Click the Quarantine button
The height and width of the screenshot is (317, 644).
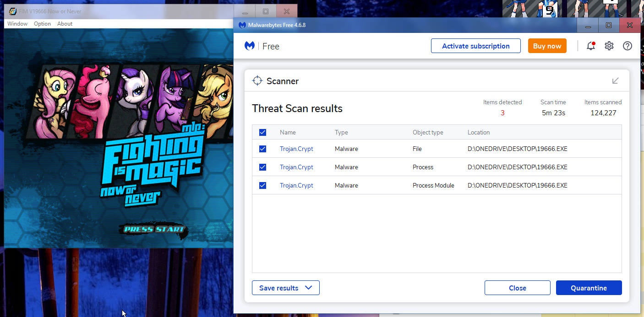coord(589,288)
